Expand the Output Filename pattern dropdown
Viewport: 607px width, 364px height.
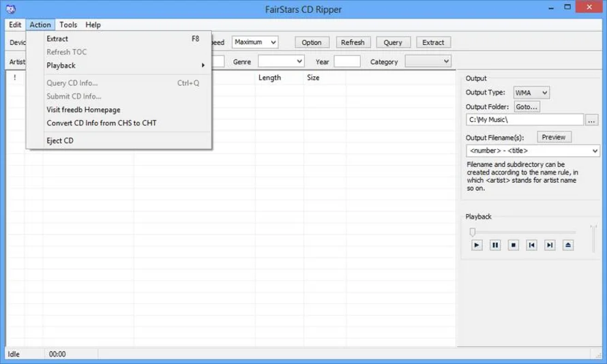click(533, 151)
